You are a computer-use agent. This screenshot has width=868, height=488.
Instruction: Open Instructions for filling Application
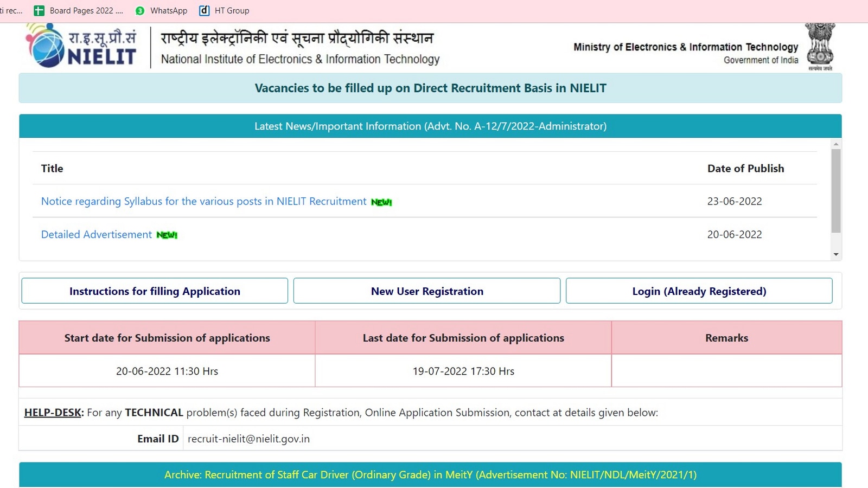[x=155, y=291]
